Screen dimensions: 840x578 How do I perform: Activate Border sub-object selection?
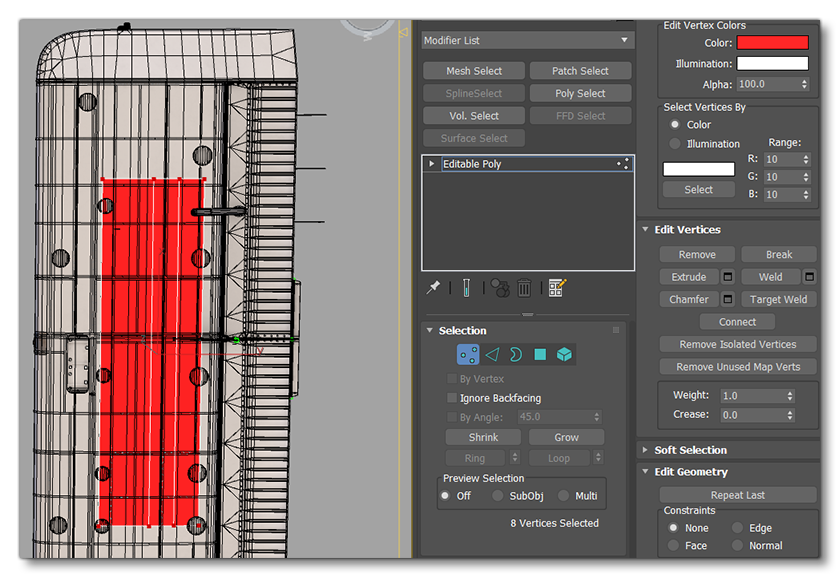pyautogui.click(x=516, y=353)
